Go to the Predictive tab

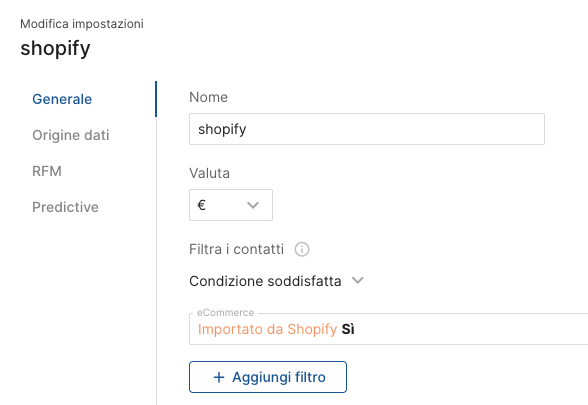click(x=66, y=207)
